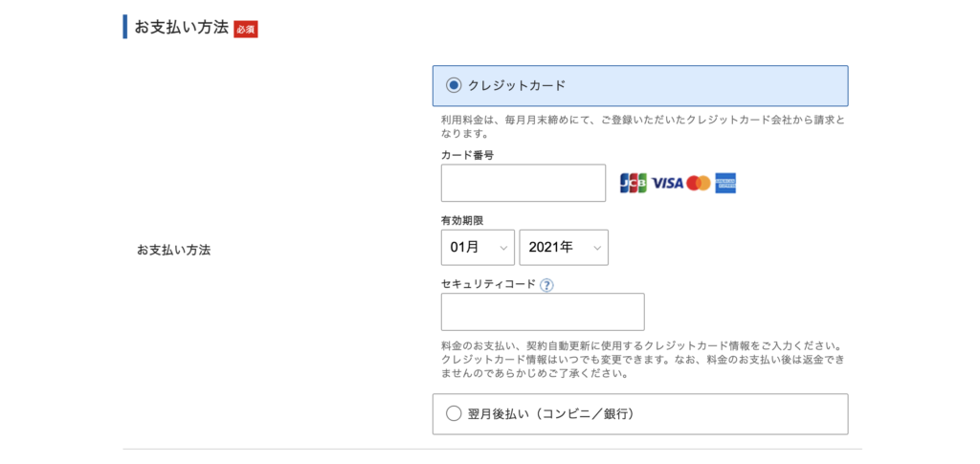Viewport: 980px width, 464px height.
Task: Open security code help question mark
Action: [546, 285]
